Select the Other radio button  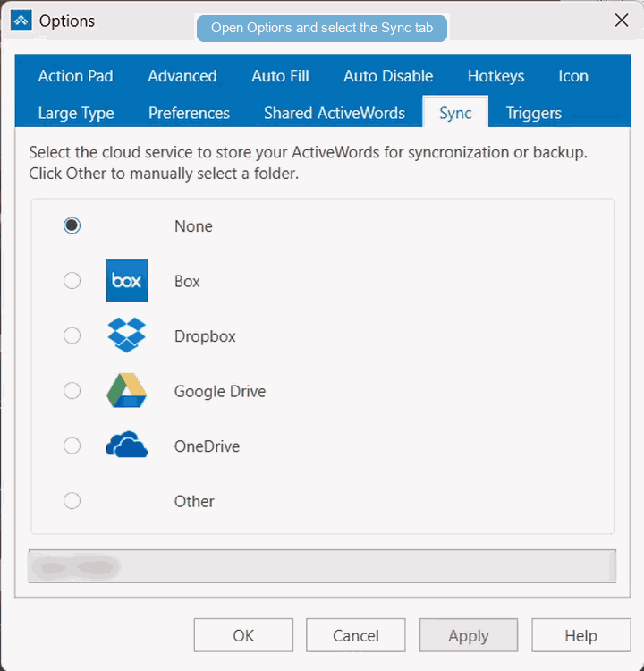point(72,501)
